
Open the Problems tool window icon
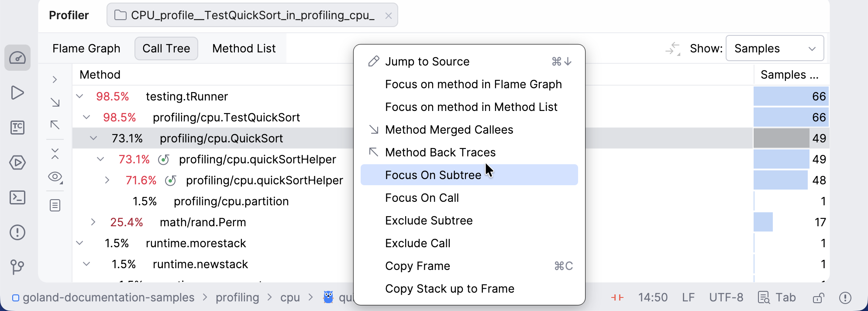point(17,232)
